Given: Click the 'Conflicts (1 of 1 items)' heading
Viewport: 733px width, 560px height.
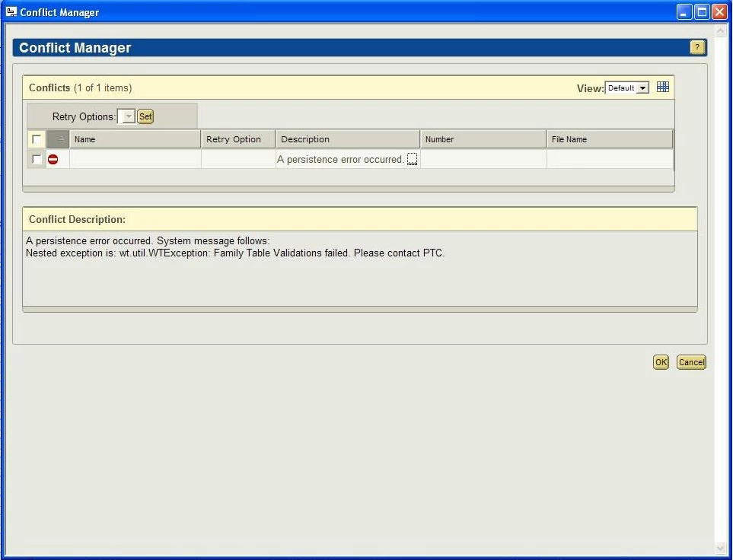Looking at the screenshot, I should click(x=81, y=87).
